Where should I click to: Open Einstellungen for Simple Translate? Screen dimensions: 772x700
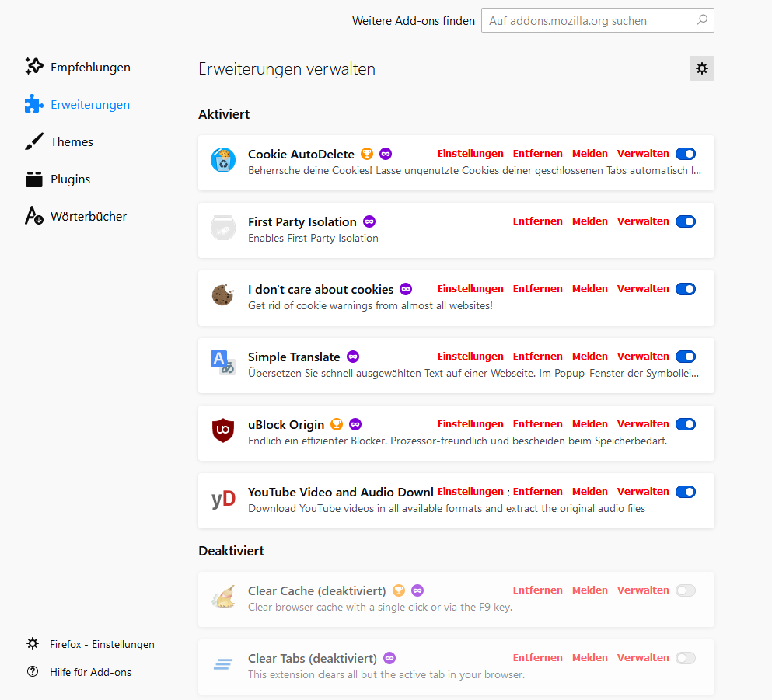(x=470, y=357)
